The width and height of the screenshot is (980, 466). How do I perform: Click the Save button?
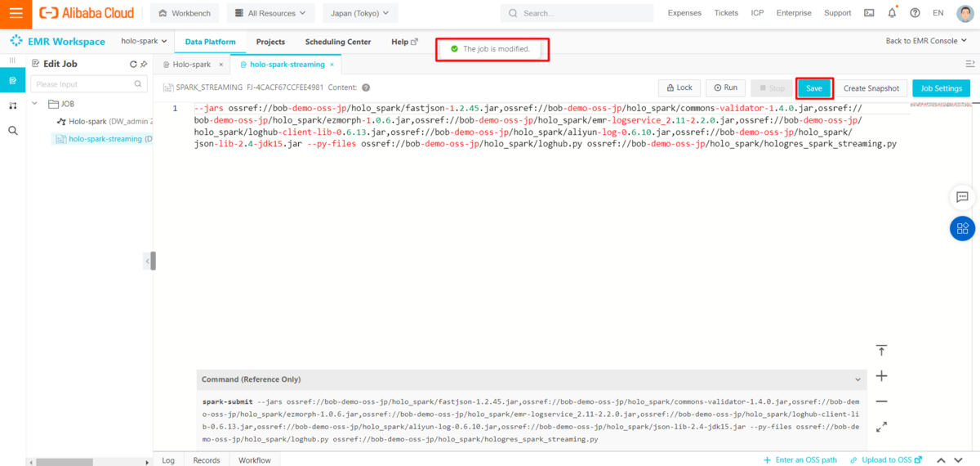(x=814, y=88)
